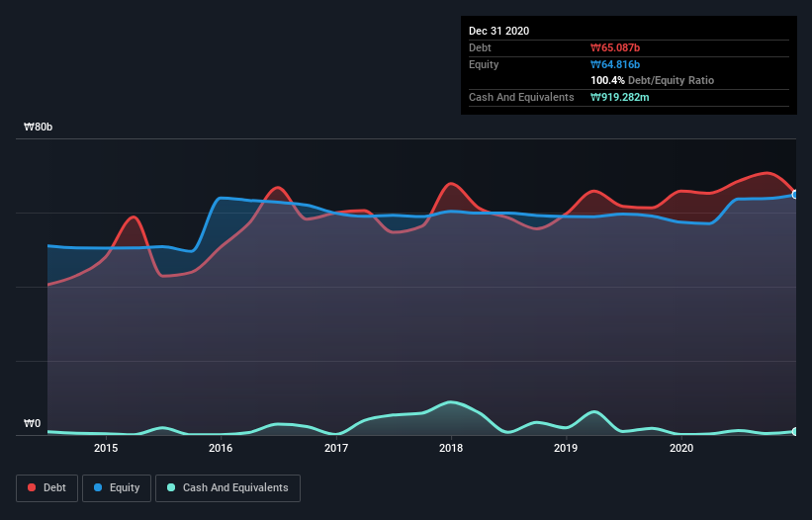
Task: Select the Cash endpoint marker at Dec 2020
Action: (795, 431)
